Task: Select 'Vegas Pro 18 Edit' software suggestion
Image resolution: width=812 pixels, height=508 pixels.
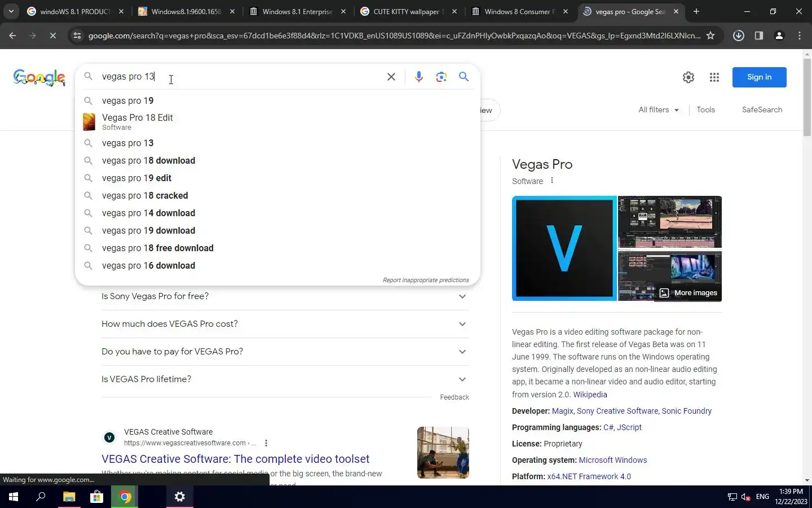Action: click(277, 121)
